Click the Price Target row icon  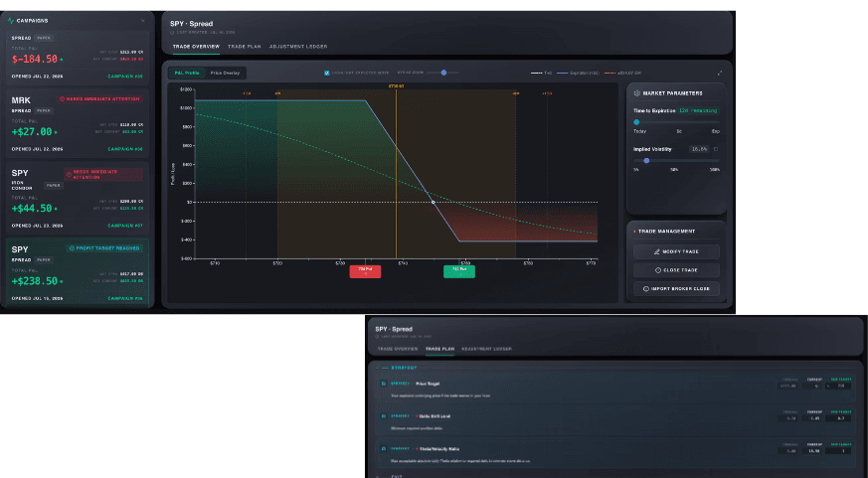pyautogui.click(x=384, y=384)
